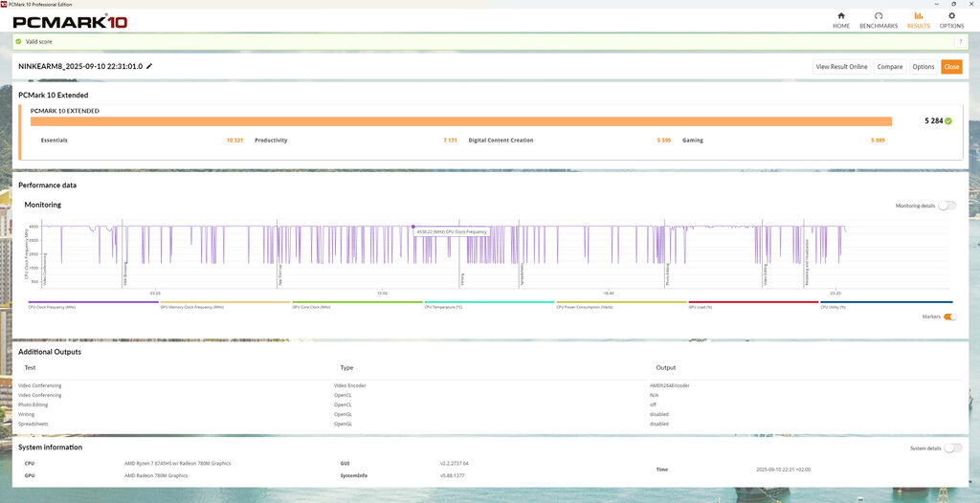Click the pencil icon to rename result
This screenshot has height=503, width=980.
coord(149,66)
